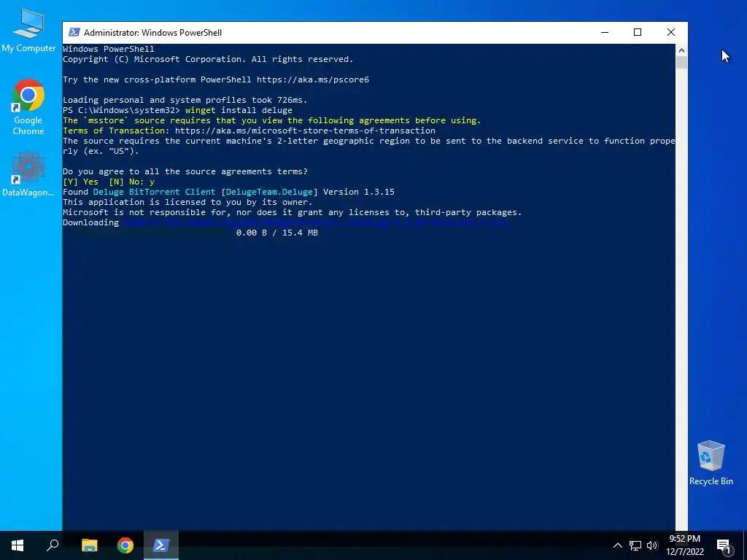Screen dimensions: 747x560
Task: Click the 'winget install deluge' command text
Action: [239, 110]
